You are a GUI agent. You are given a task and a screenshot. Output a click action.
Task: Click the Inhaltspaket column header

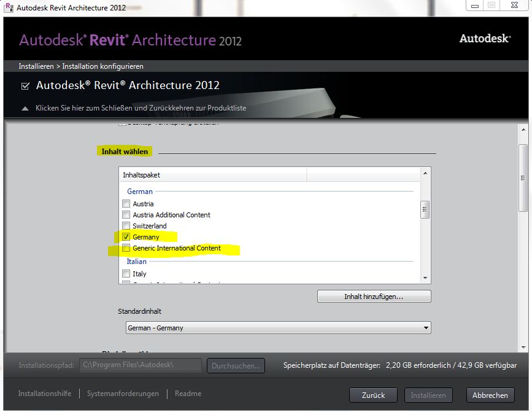click(x=213, y=175)
